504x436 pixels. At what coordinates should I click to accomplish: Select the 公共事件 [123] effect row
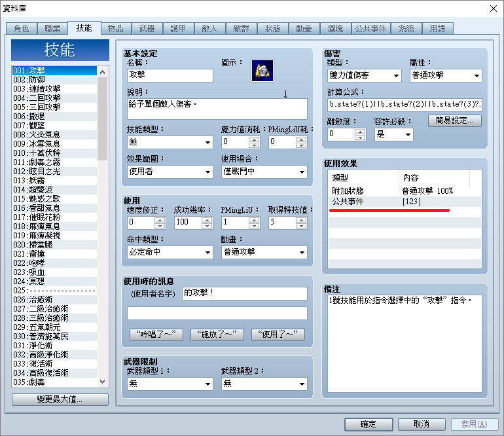coord(405,202)
